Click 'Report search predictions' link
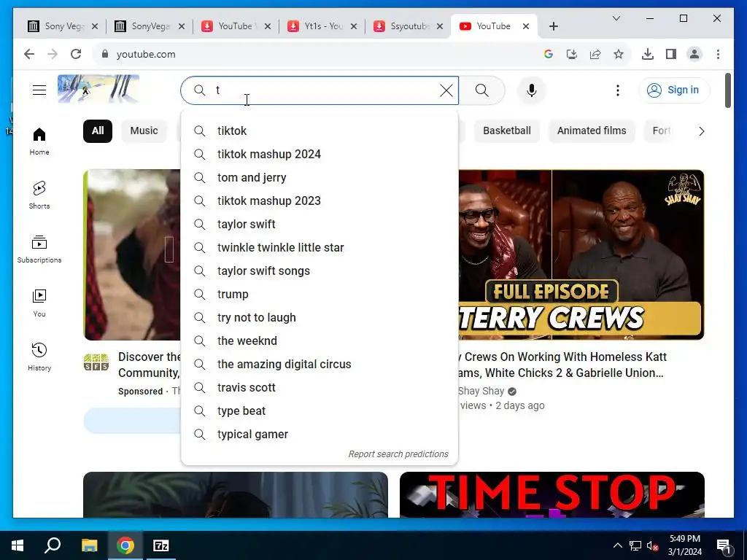 point(398,454)
